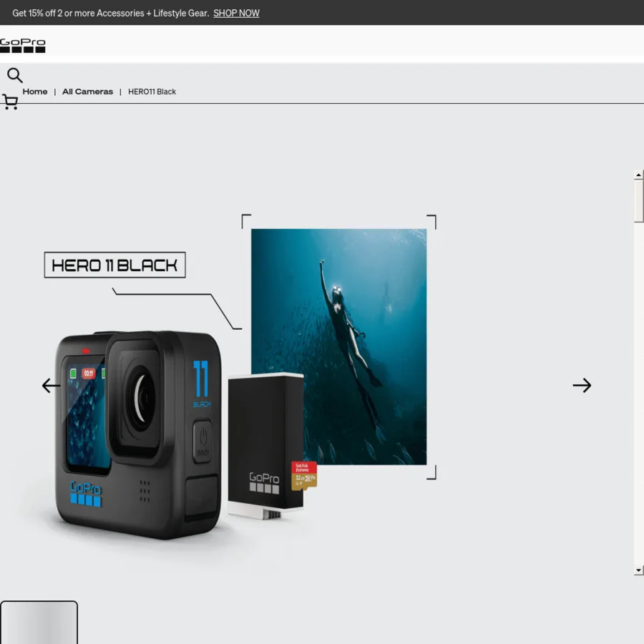Open the search magnifier icon
The width and height of the screenshot is (644, 644).
point(15,76)
